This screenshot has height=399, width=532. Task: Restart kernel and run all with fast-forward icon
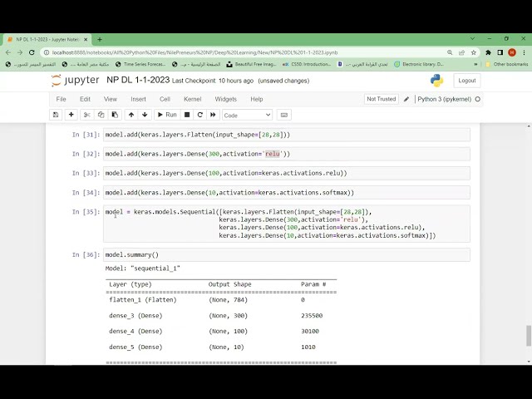tap(213, 115)
